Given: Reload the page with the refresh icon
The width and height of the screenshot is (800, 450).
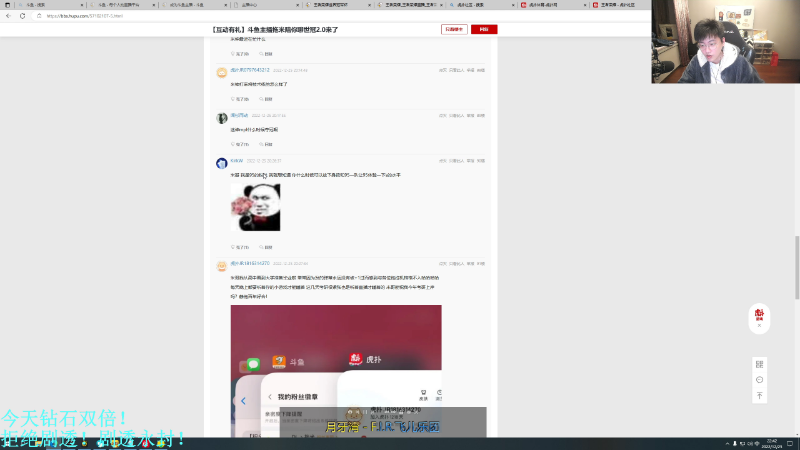Looking at the screenshot, I should click(x=22, y=16).
